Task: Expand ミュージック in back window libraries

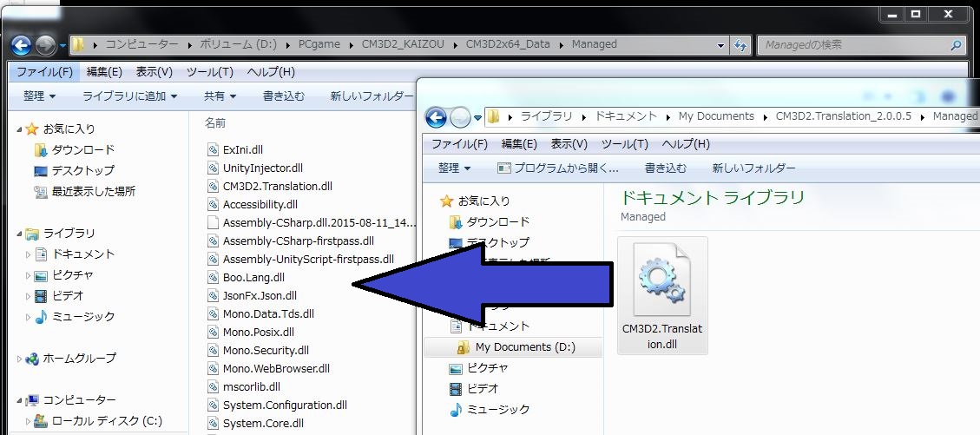Action: (28, 317)
